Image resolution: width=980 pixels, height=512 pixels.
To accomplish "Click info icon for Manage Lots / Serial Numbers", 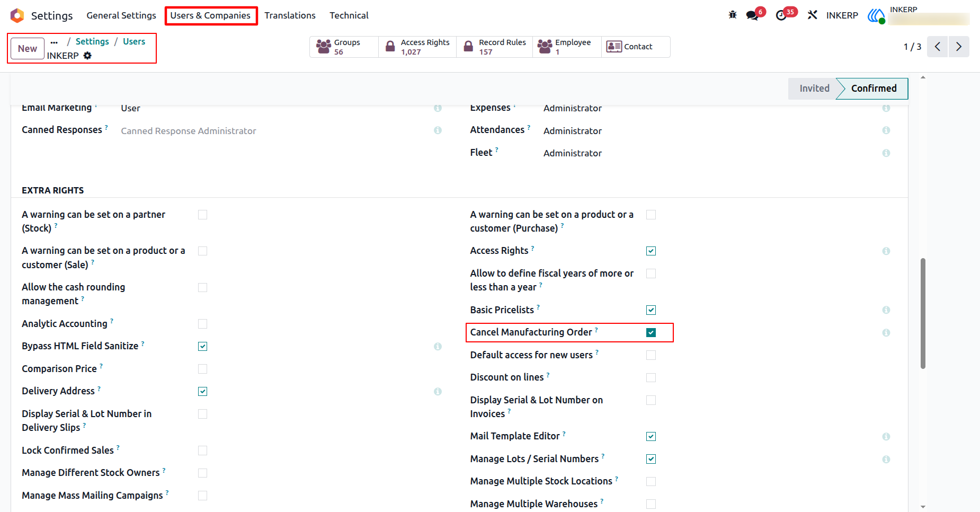I will [x=886, y=460].
